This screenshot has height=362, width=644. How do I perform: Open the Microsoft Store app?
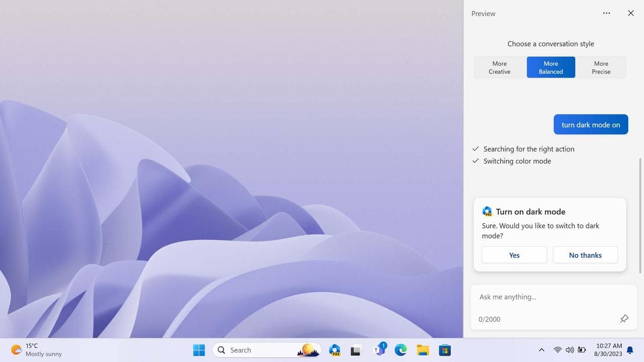point(444,350)
